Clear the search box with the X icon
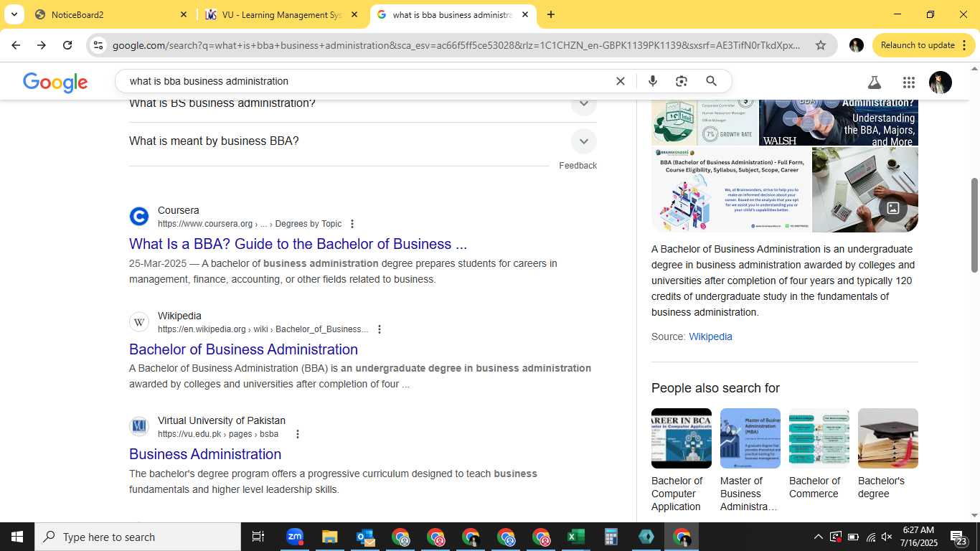 click(621, 81)
